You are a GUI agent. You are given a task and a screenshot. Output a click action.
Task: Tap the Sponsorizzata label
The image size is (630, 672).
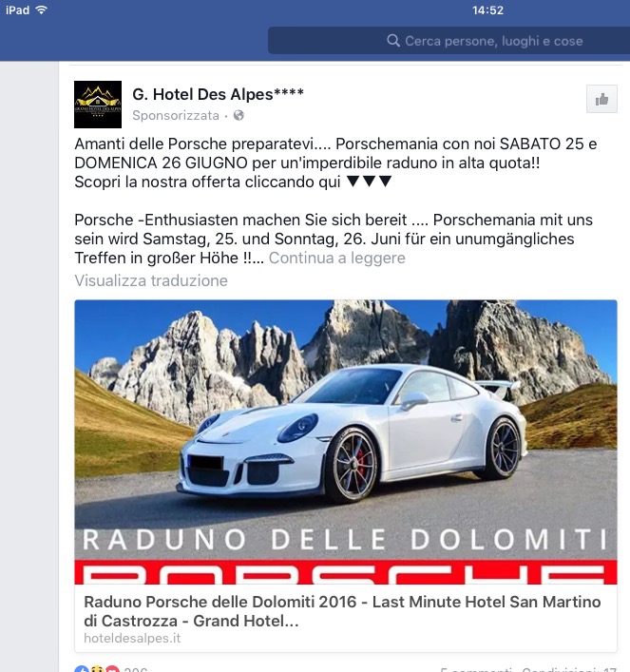(176, 115)
